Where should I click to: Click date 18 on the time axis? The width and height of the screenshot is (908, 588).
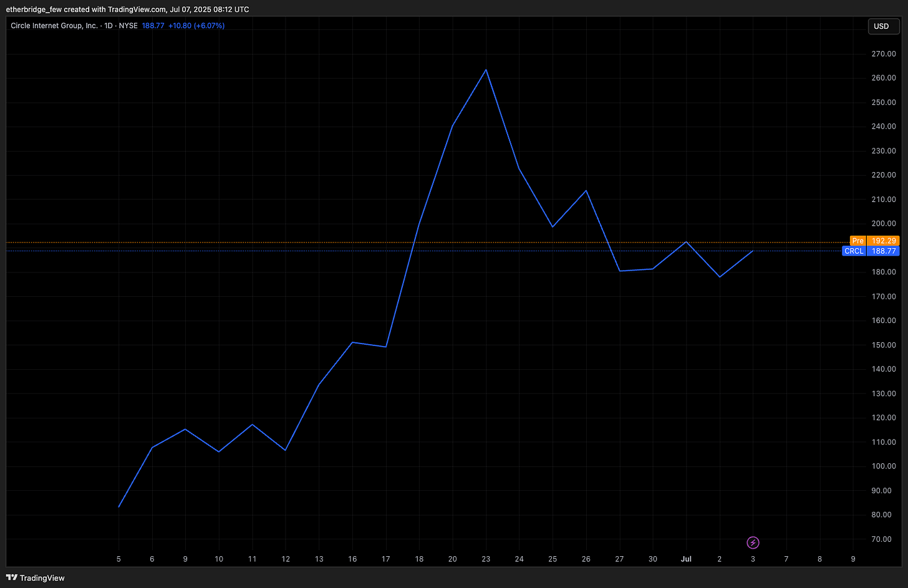[x=419, y=559]
